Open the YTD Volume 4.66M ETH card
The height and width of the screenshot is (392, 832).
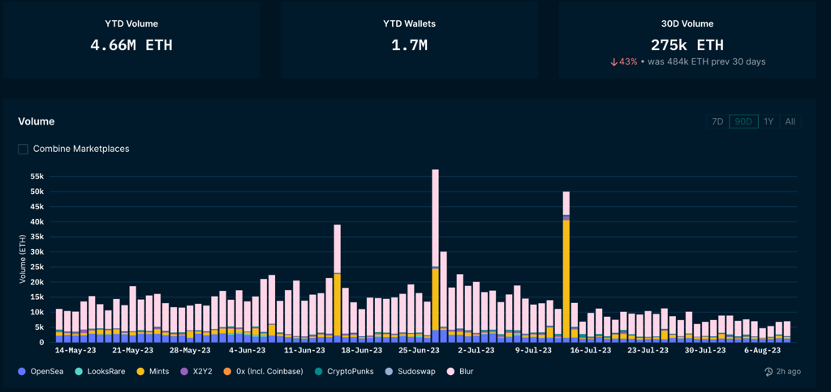131,40
